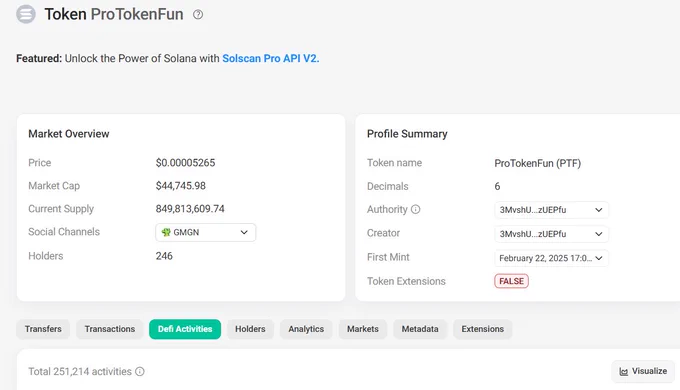This screenshot has width=680, height=390.
Task: Open the Analytics tab
Action: click(306, 329)
